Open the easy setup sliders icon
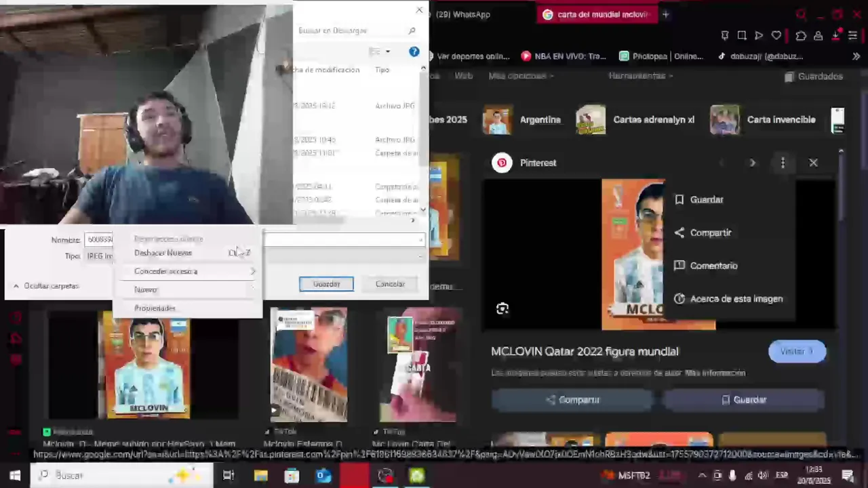 click(852, 35)
